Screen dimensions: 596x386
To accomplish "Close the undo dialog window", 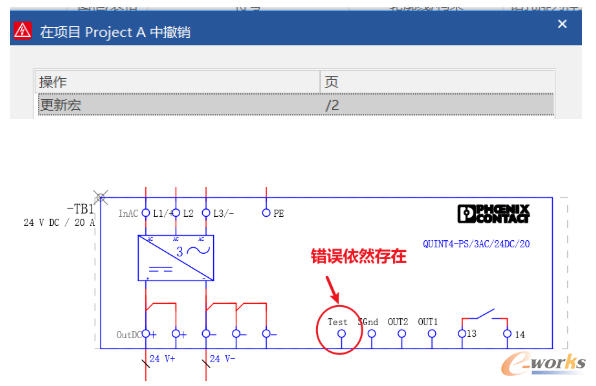I will (x=562, y=24).
